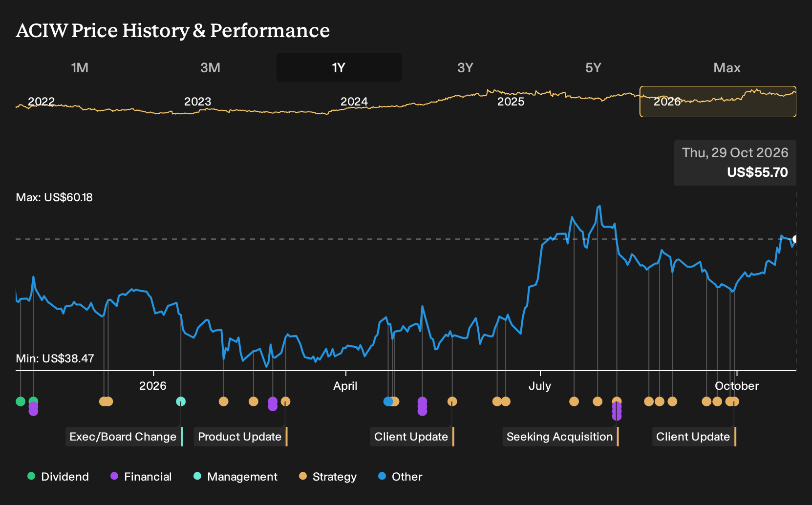Open the Exec/Board Change event label
Viewport: 812px width, 505px height.
click(x=124, y=437)
